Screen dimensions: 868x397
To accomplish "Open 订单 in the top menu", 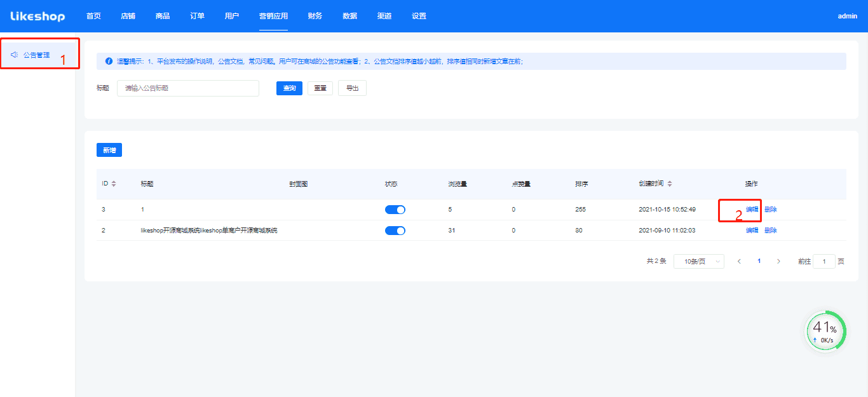I will coord(197,16).
